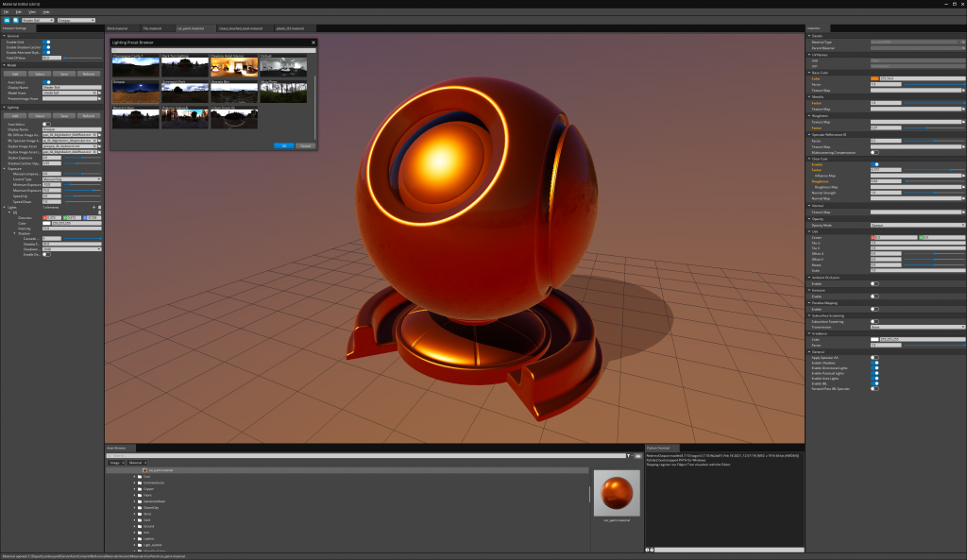This screenshot has width=967, height=560.
Task: Browse a Texture Map for Base Color
Action: [x=961, y=91]
